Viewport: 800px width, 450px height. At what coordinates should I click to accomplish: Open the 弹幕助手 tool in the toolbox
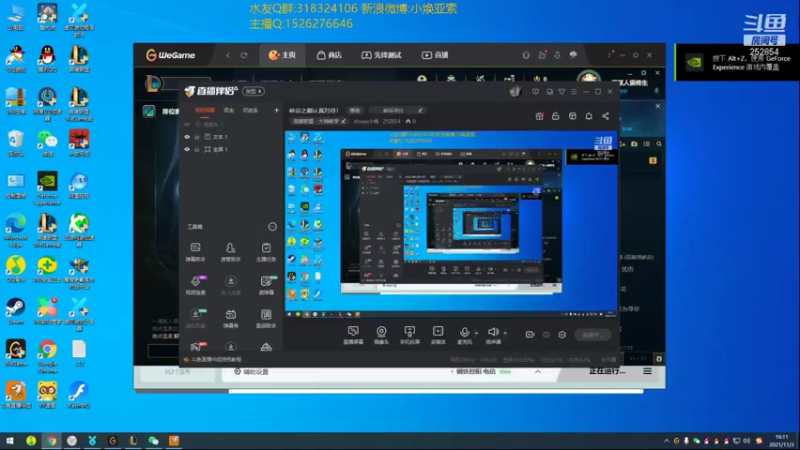click(195, 252)
